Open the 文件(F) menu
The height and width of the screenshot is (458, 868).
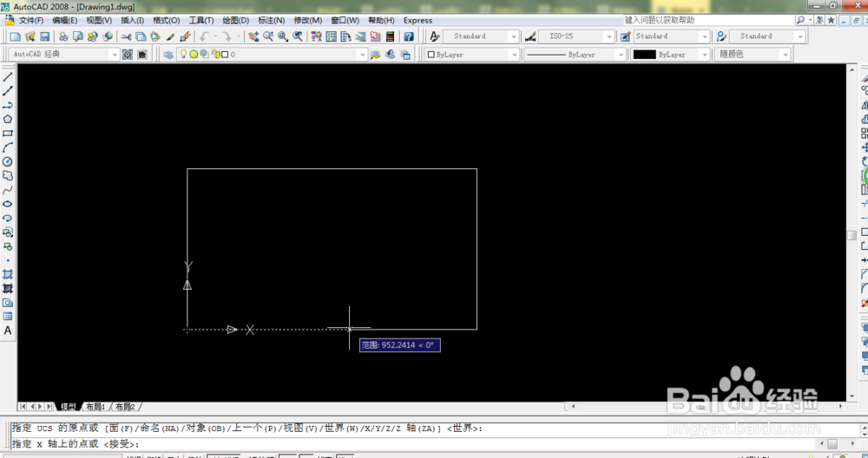[31, 21]
